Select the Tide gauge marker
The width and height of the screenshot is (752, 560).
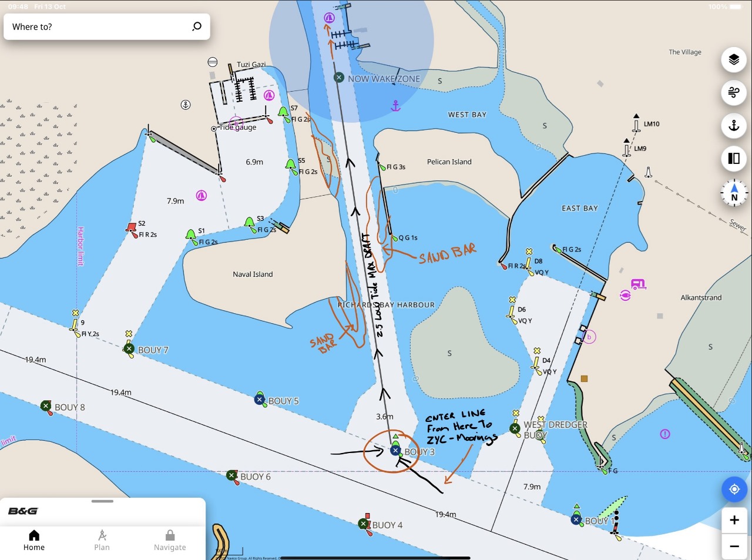point(214,128)
